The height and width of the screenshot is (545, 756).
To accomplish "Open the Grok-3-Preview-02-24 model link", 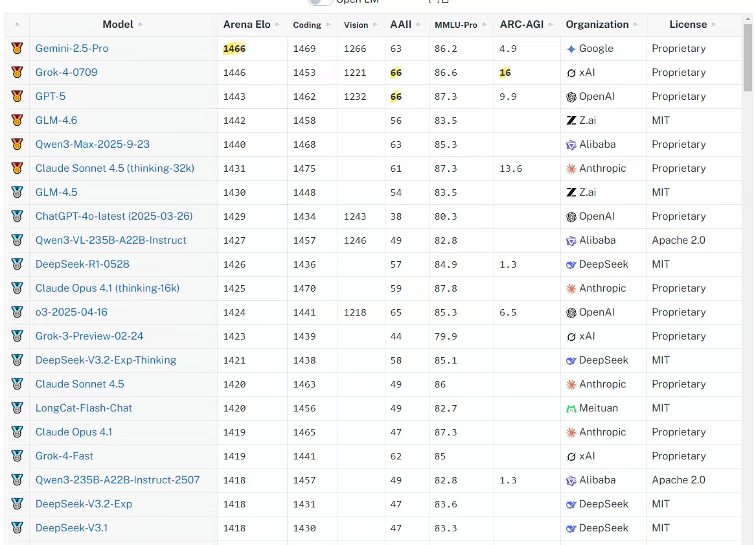I will point(89,336).
